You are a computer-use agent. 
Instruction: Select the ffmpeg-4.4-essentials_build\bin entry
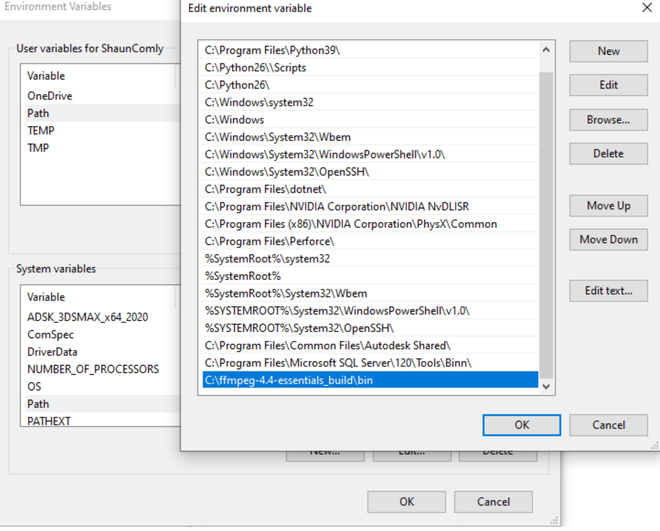(x=370, y=380)
